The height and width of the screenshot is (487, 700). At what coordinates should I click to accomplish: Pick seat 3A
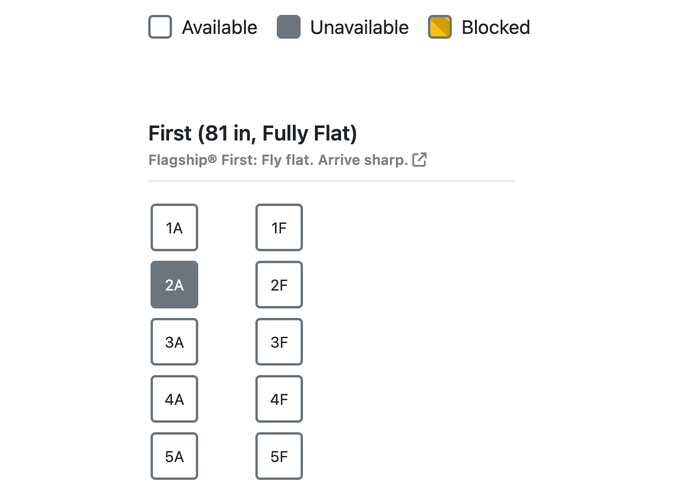tap(174, 342)
